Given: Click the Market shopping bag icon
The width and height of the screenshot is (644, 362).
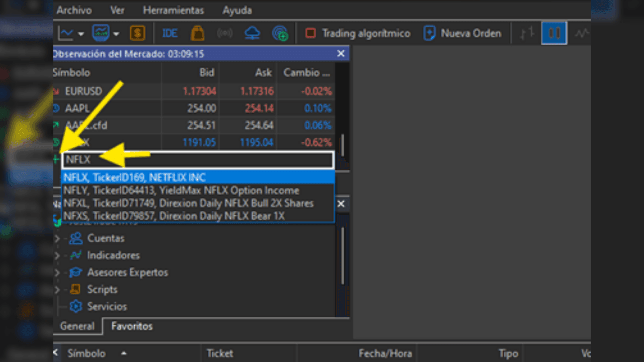Looking at the screenshot, I should 198,34.
